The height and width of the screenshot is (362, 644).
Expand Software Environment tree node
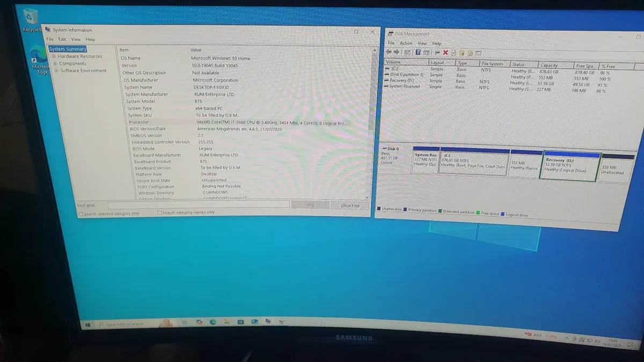click(x=56, y=71)
